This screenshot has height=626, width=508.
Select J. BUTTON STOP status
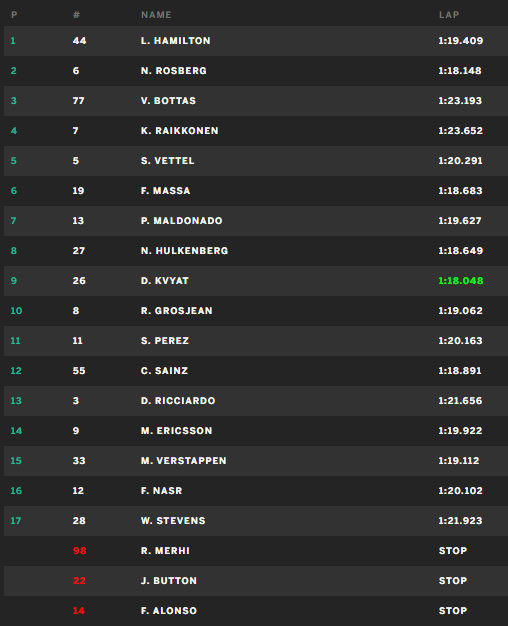452,580
